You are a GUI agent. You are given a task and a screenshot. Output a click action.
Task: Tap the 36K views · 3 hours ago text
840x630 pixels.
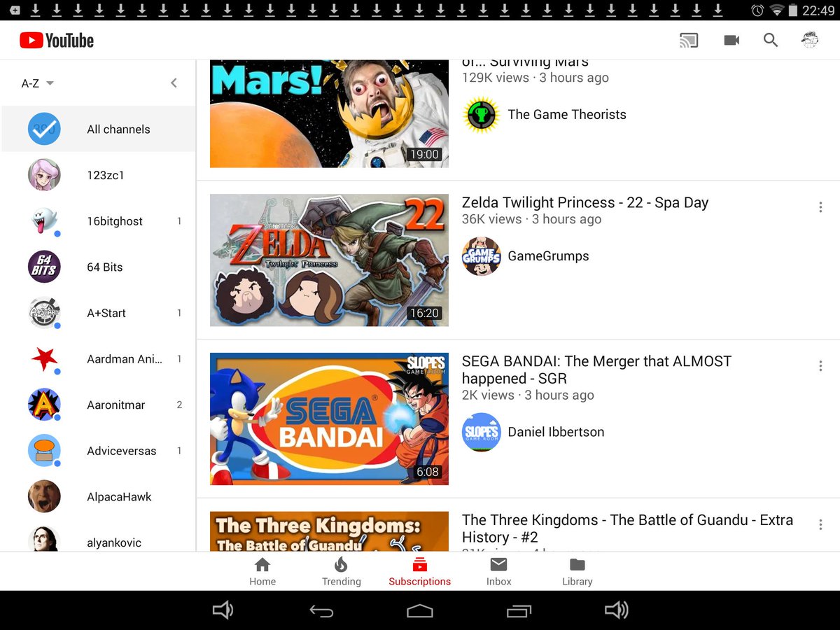pos(532,219)
